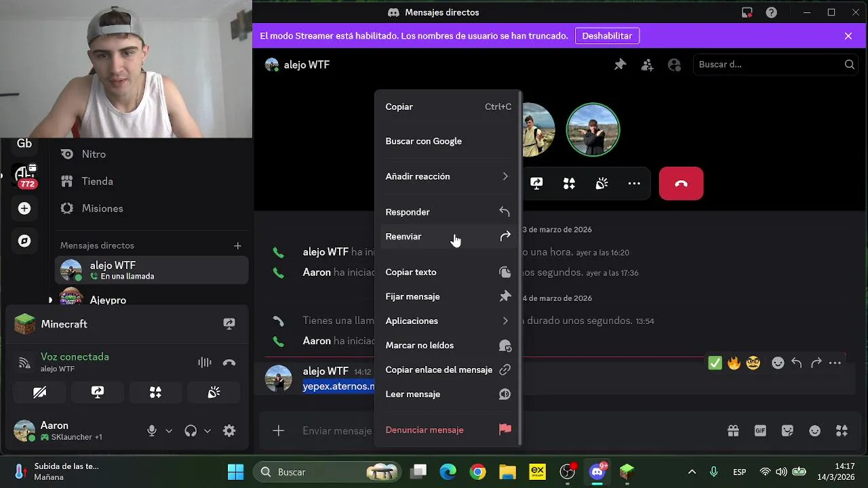Add checkmark reaction to message

coord(715,363)
